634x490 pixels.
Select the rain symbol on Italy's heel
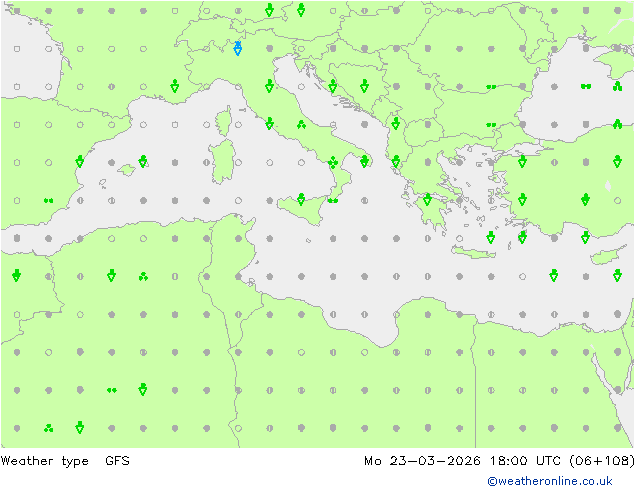pos(364,161)
